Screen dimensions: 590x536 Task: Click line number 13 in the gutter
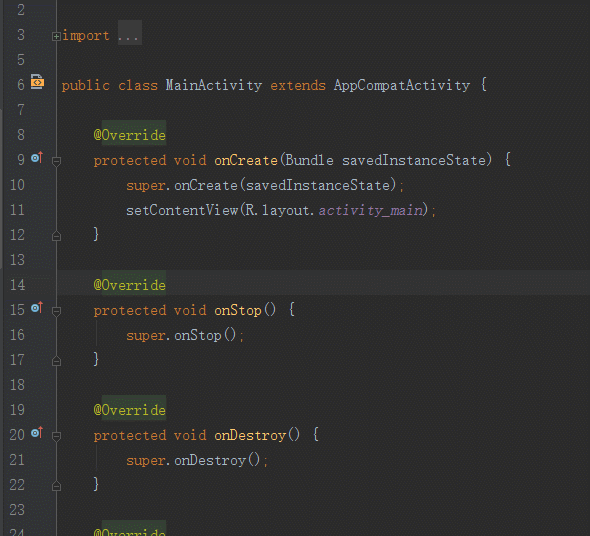17,260
